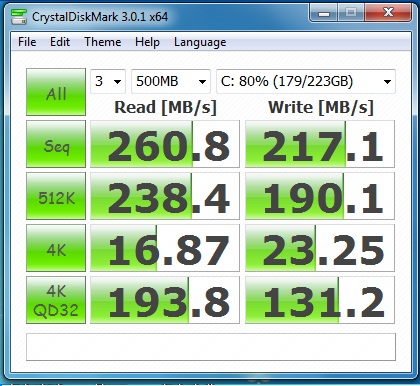The width and height of the screenshot is (420, 386).
Task: Click the disabled maximize window button
Action: pyautogui.click(x=351, y=13)
